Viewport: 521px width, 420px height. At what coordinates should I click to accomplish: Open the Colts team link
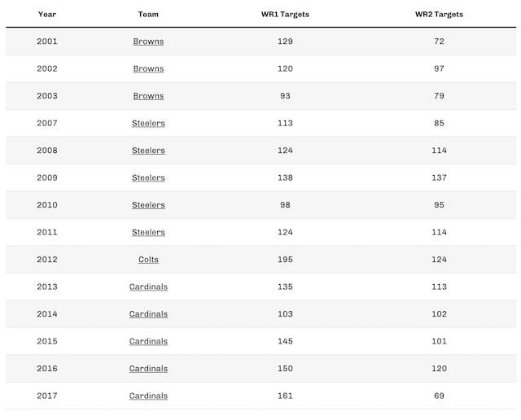(x=148, y=260)
